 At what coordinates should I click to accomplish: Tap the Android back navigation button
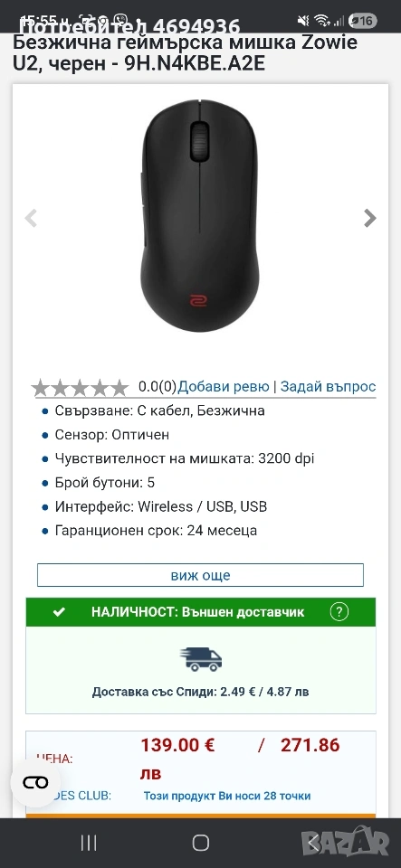[313, 843]
